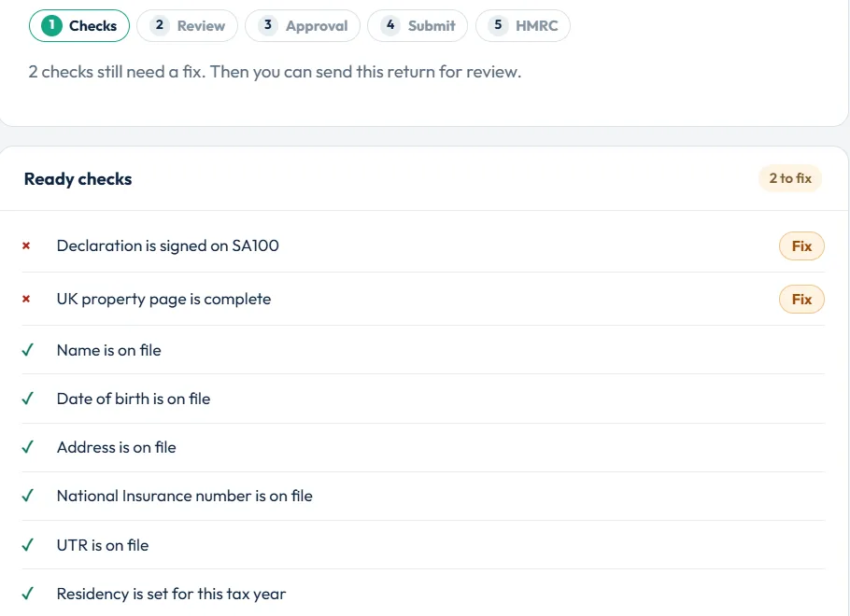Select 'Address is on file' row text
This screenshot has height=616, width=850.
click(117, 447)
